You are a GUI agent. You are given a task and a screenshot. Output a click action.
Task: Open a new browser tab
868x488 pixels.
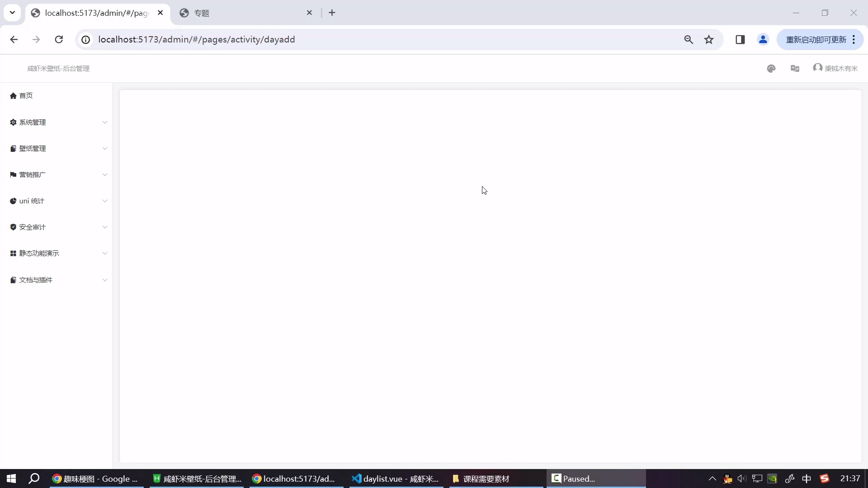pos(332,13)
